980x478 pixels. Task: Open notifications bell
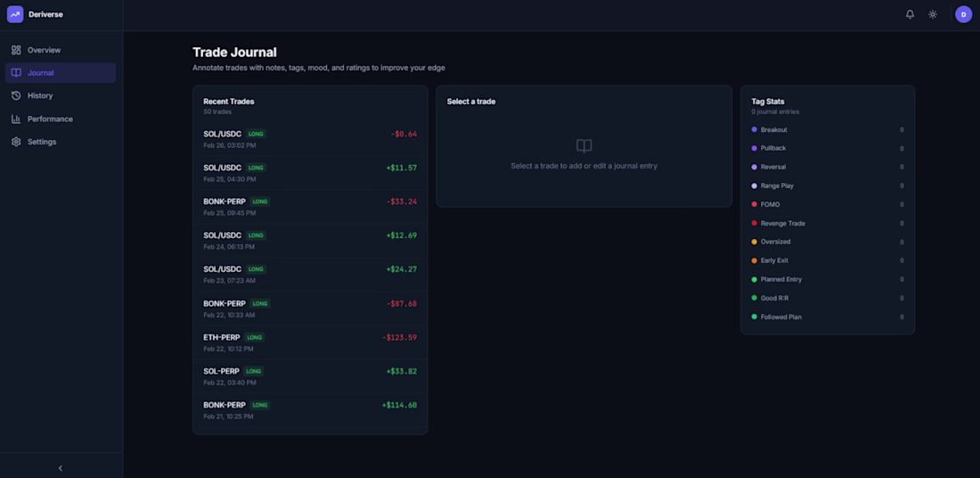[x=910, y=14]
